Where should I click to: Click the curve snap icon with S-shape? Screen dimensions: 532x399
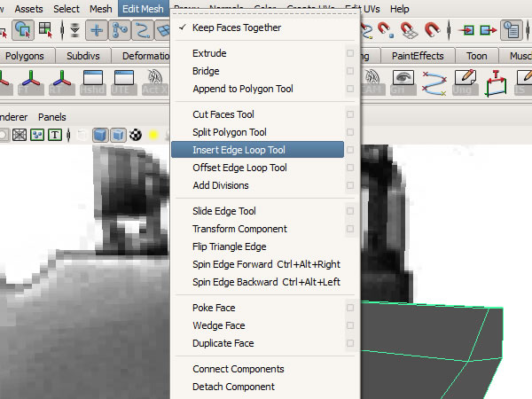[x=143, y=30]
